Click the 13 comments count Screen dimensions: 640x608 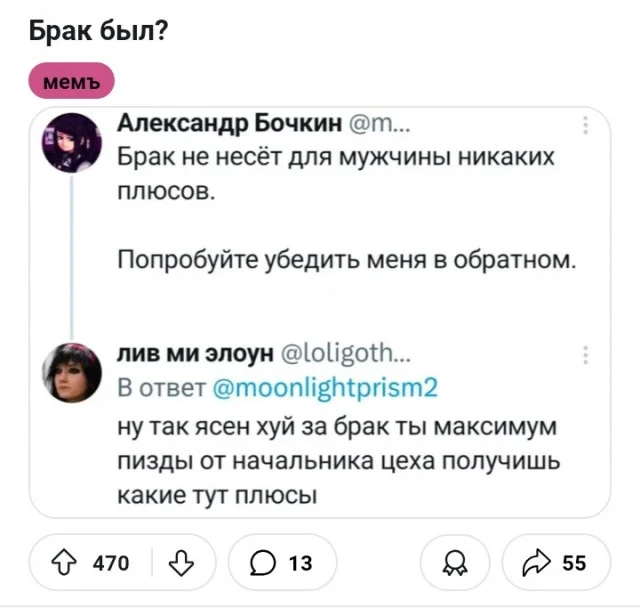point(299,563)
